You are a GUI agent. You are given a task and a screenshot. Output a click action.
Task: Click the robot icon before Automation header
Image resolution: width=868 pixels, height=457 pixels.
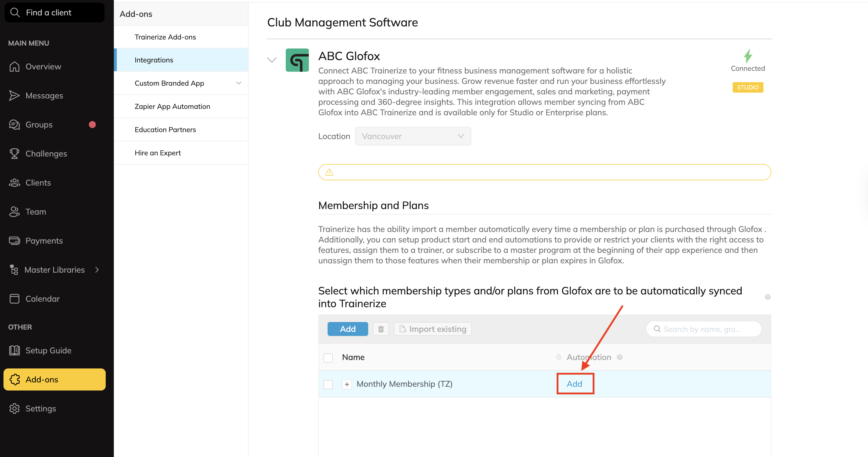click(559, 357)
